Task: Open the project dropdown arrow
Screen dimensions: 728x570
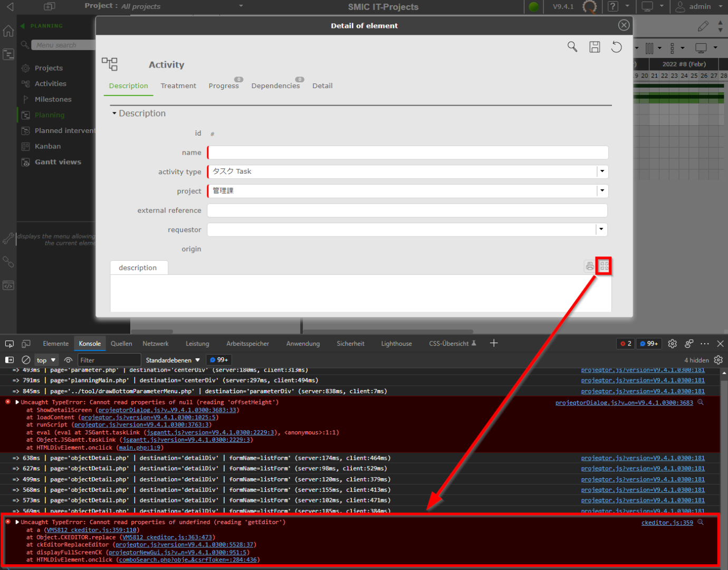Action: 602,191
